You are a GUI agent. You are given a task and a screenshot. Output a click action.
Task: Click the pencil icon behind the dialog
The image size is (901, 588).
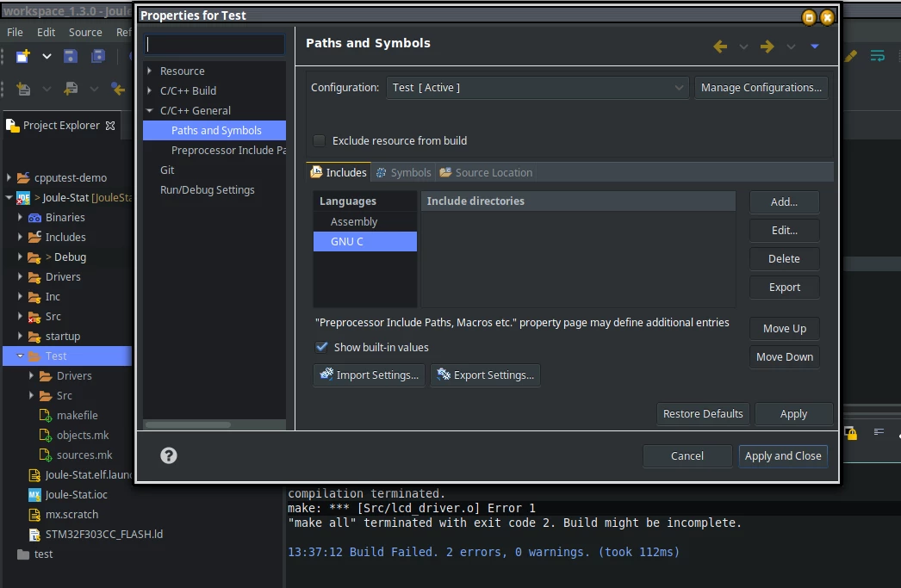point(851,56)
